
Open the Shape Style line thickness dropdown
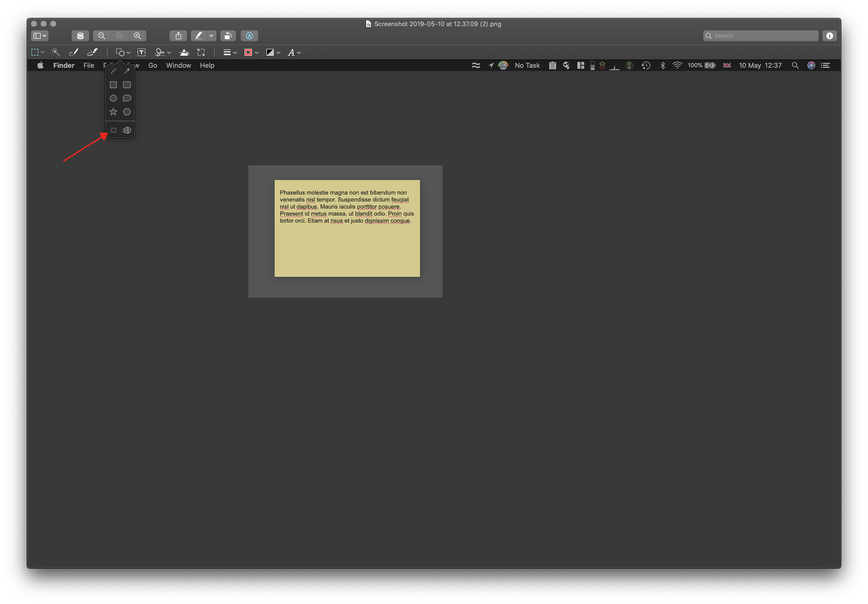pos(230,52)
